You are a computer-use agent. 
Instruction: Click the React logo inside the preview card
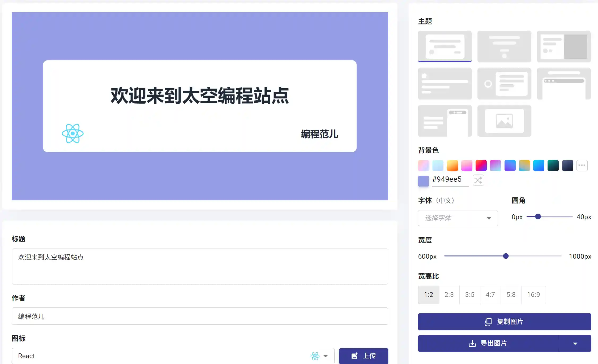pyautogui.click(x=72, y=133)
